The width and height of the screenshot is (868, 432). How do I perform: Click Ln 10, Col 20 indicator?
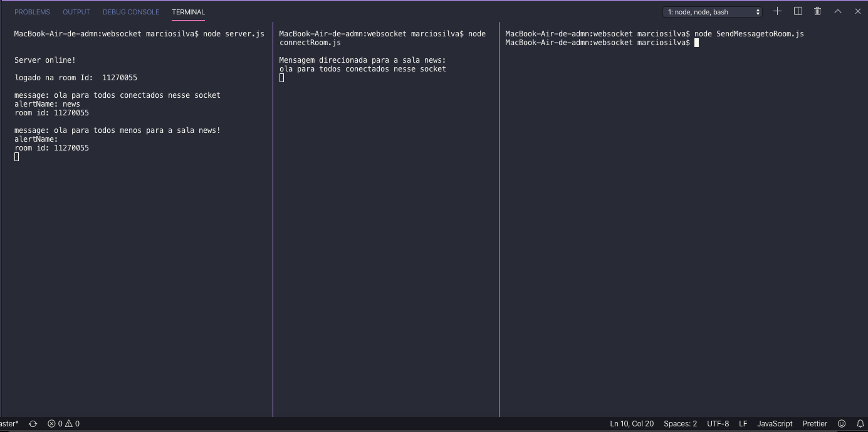click(632, 424)
